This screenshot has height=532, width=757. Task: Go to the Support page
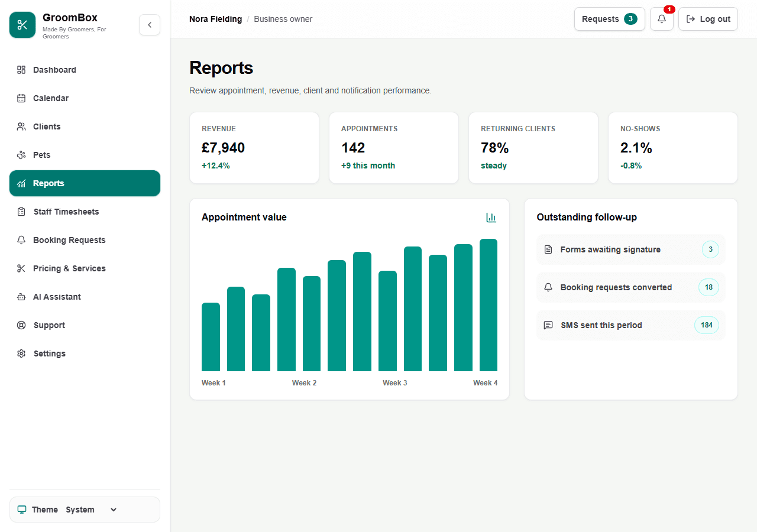click(85, 325)
